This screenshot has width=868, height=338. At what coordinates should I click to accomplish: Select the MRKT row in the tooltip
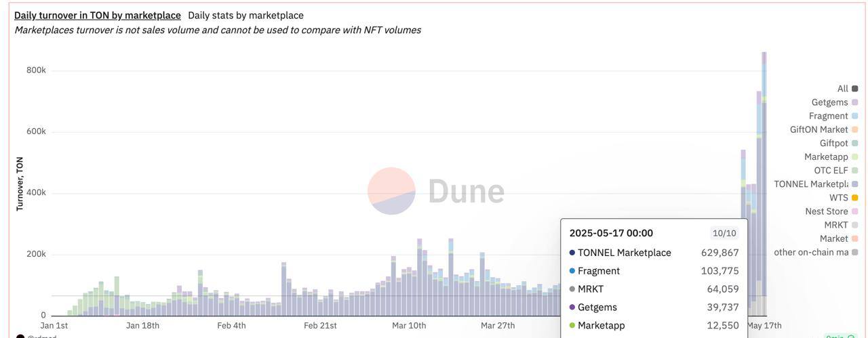click(654, 289)
